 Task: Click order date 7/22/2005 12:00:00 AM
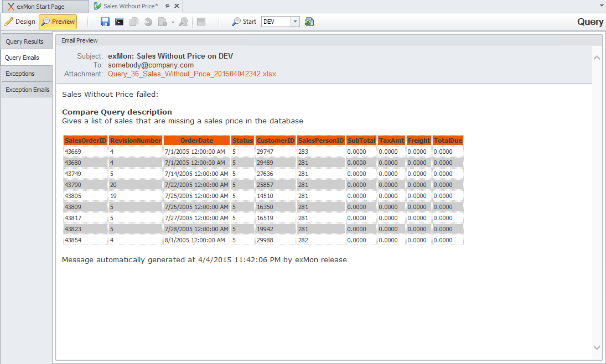coord(196,185)
